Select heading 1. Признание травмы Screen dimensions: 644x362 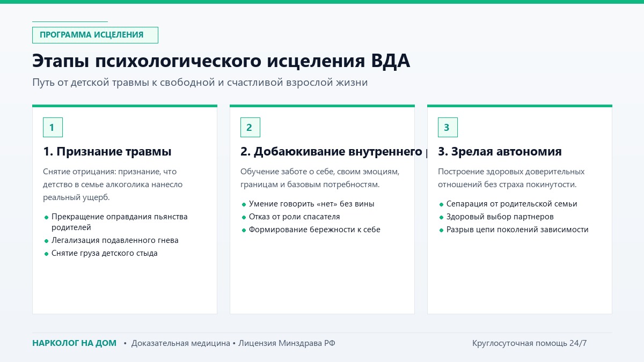coord(107,152)
